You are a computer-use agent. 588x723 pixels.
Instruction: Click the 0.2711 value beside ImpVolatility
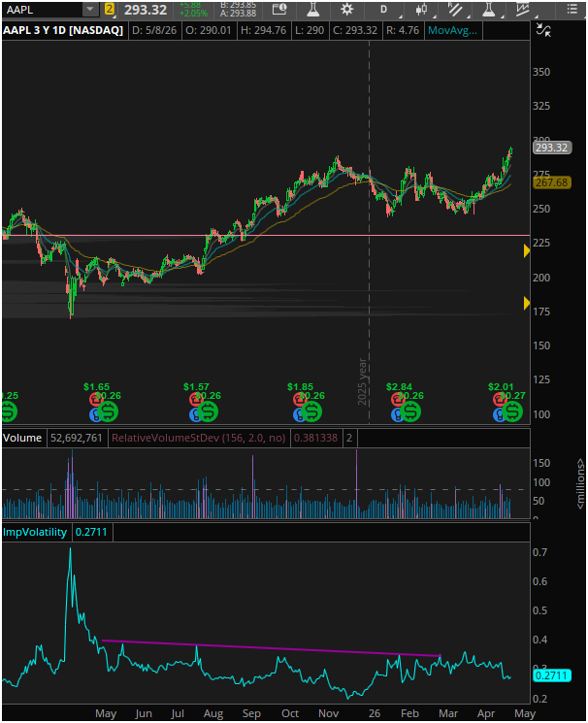[x=91, y=532]
